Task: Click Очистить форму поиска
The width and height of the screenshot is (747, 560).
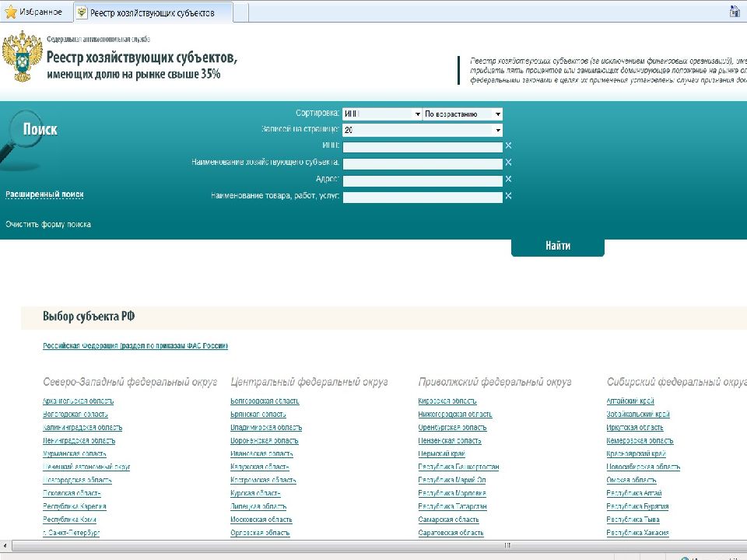Action: click(x=48, y=224)
